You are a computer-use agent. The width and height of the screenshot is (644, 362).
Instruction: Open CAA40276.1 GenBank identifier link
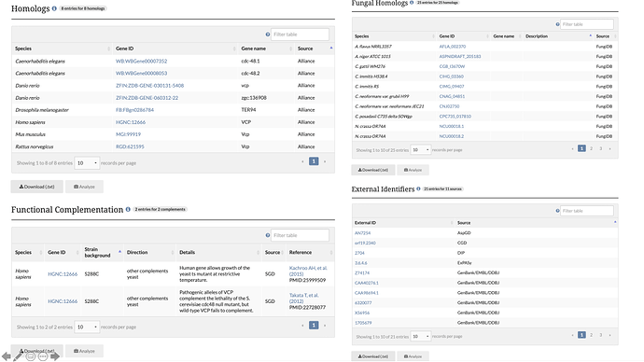point(367,283)
